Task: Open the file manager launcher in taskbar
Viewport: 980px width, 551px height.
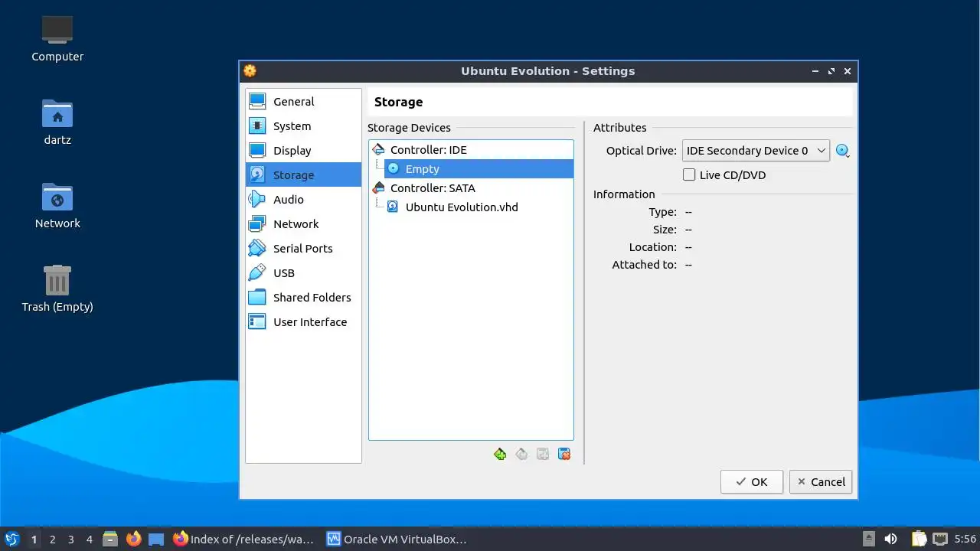Action: [x=110, y=540]
